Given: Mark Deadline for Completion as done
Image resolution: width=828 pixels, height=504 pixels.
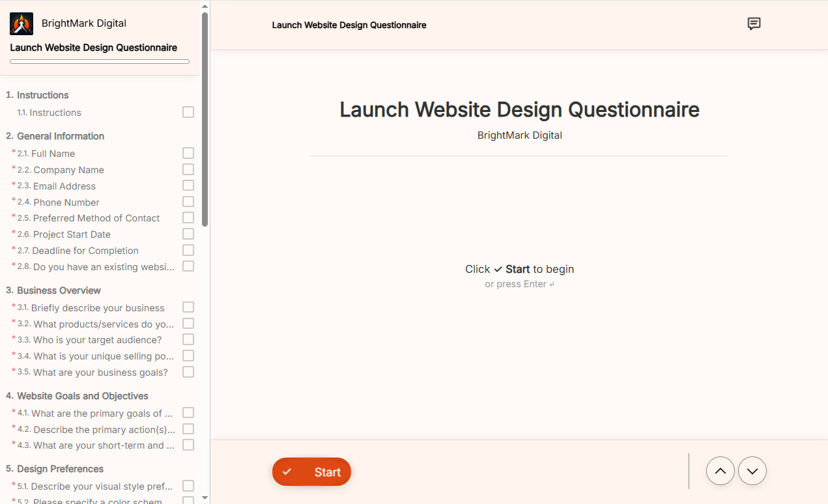Looking at the screenshot, I should tap(188, 249).
